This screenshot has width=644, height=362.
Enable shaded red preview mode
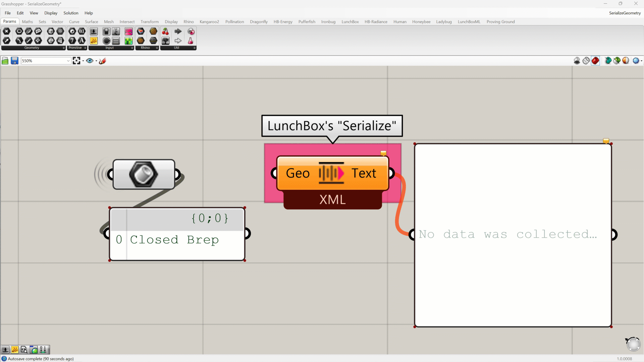[595, 61]
